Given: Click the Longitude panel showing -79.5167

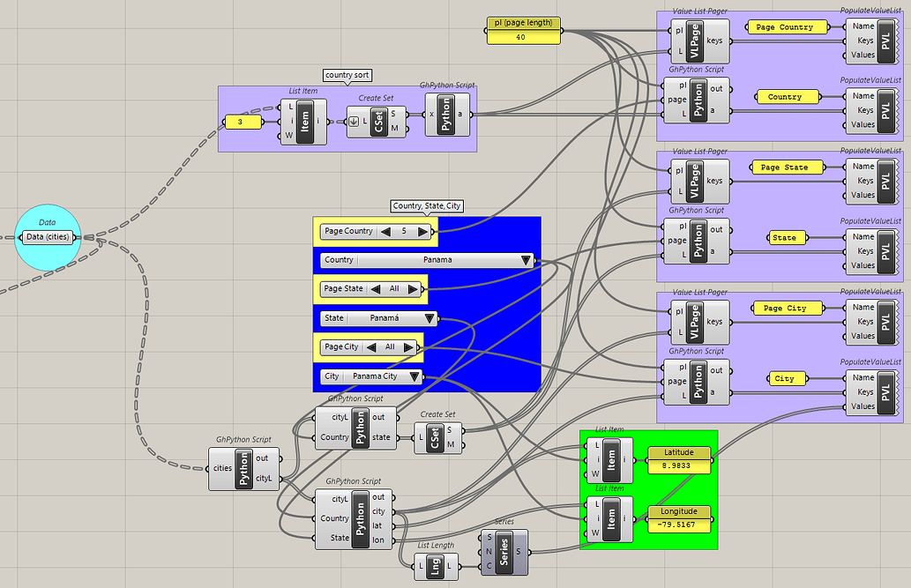Looking at the screenshot, I should (x=678, y=525).
